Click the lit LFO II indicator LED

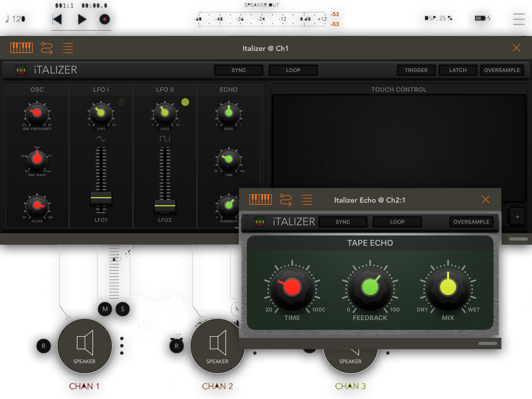[185, 102]
